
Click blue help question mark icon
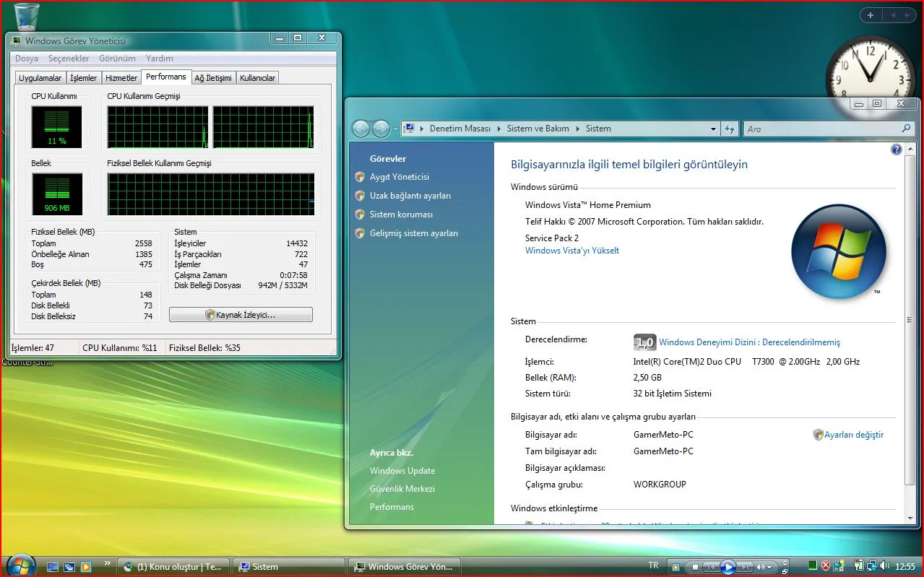pyautogui.click(x=897, y=149)
